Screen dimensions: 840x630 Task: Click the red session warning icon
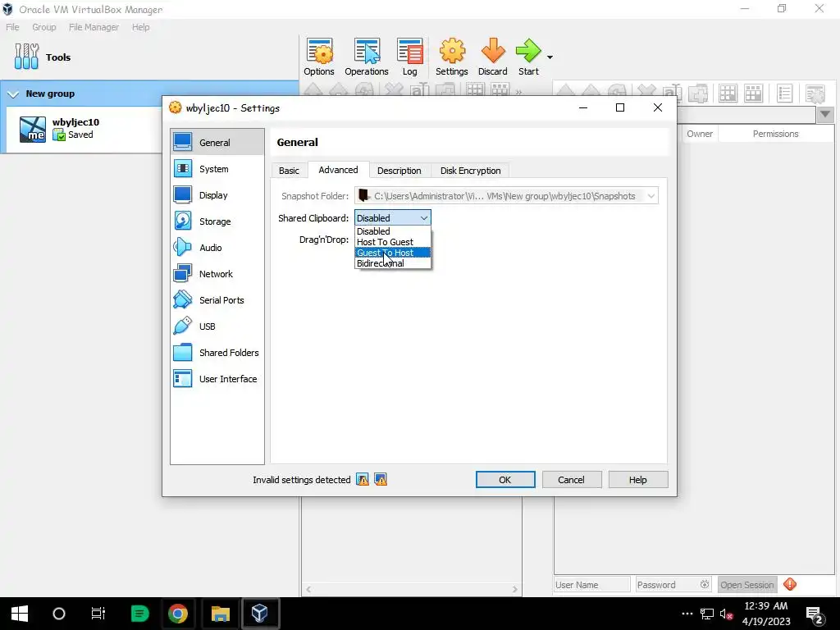pos(790,584)
